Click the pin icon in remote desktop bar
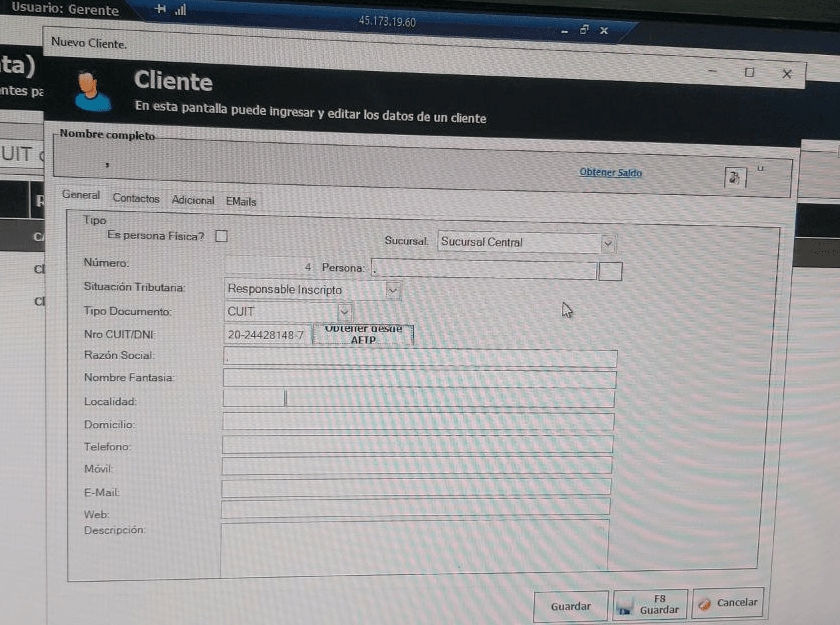Screen dimensions: 840x625 point(161,10)
